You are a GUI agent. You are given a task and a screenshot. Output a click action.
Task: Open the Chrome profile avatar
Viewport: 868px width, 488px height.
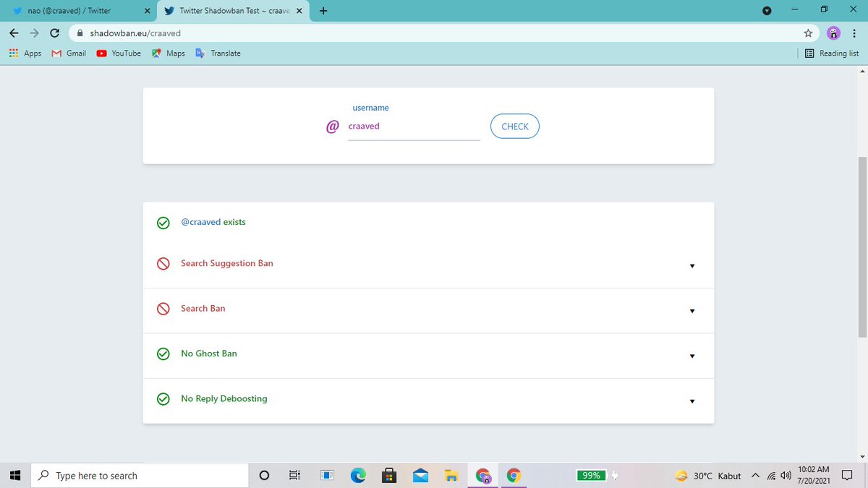[833, 33]
